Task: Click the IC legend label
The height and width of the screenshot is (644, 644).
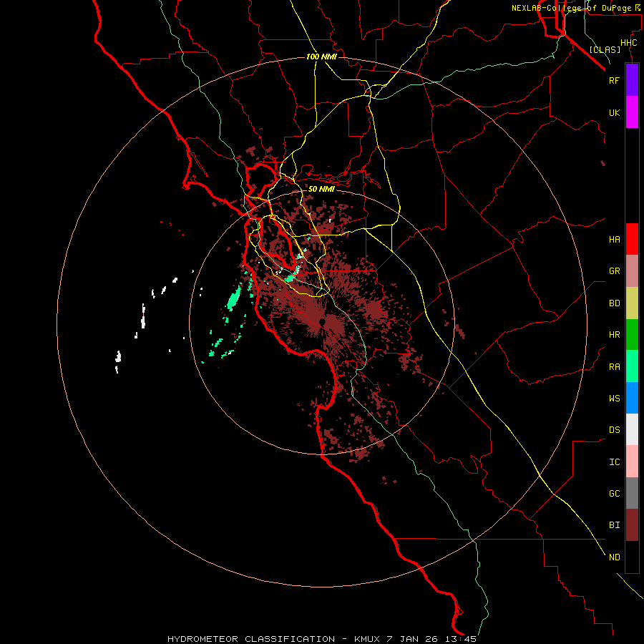Action: click(x=614, y=462)
